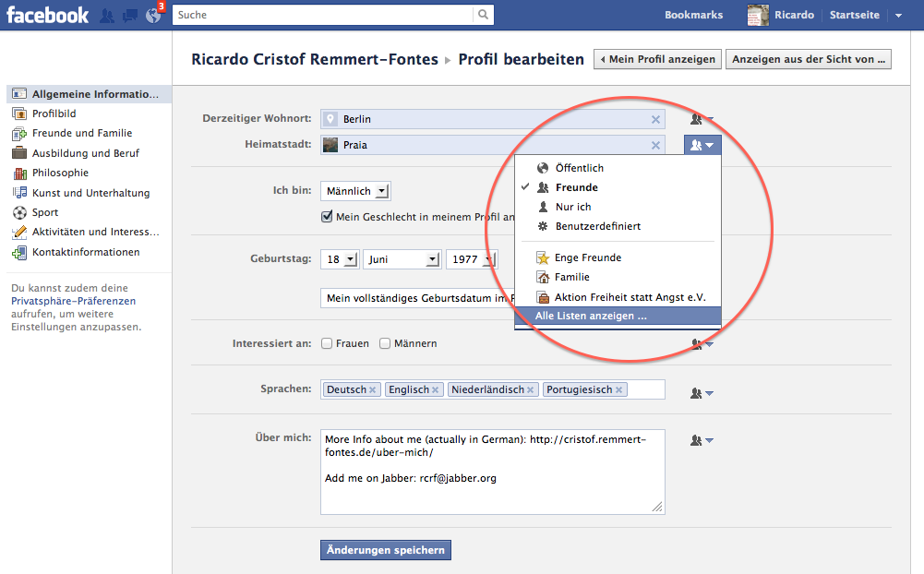
Task: Click Mein Profil anzeigen button
Action: click(x=657, y=59)
